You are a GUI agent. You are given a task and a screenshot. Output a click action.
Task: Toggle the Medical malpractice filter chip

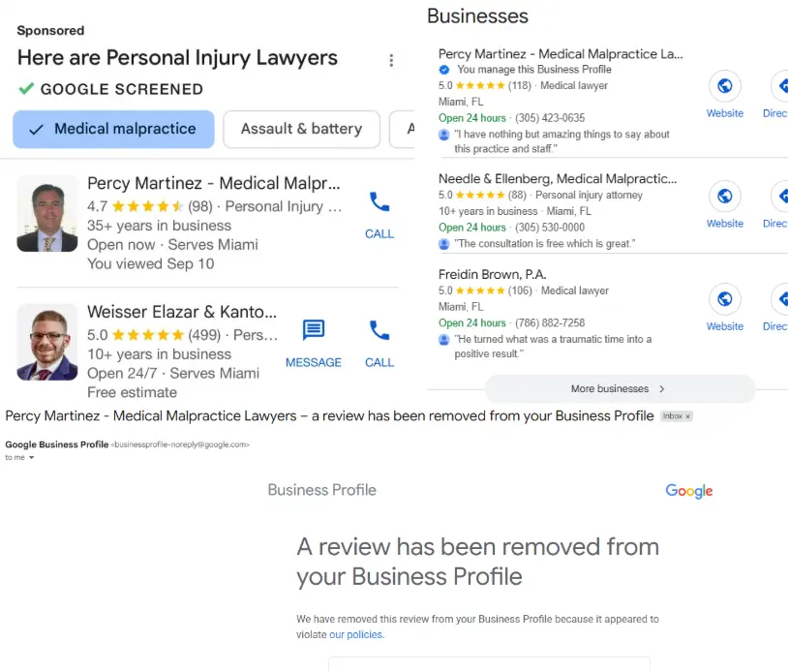pyautogui.click(x=113, y=129)
